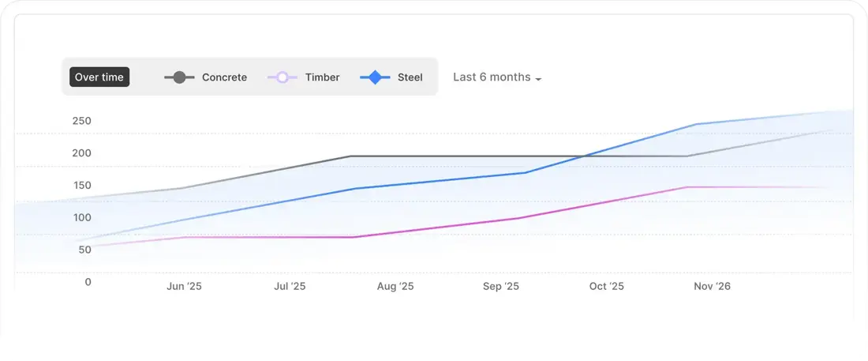Toggle the Concrete series label
The width and height of the screenshot is (868, 361).
tap(224, 77)
